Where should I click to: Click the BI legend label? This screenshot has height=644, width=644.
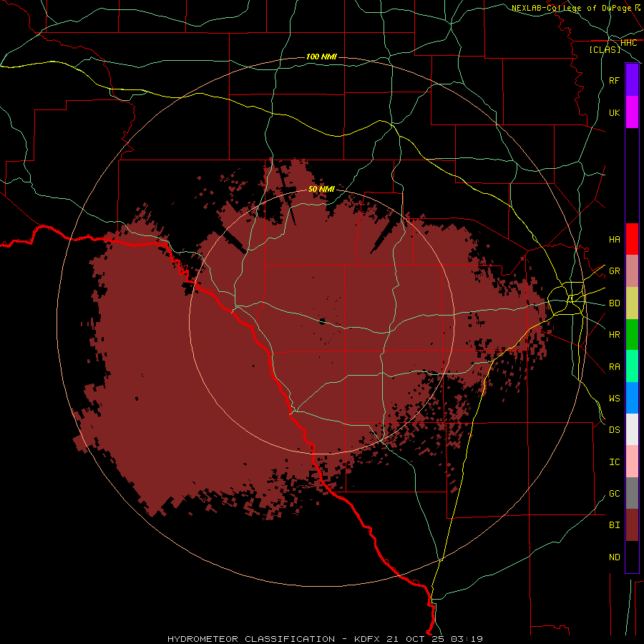[614, 525]
